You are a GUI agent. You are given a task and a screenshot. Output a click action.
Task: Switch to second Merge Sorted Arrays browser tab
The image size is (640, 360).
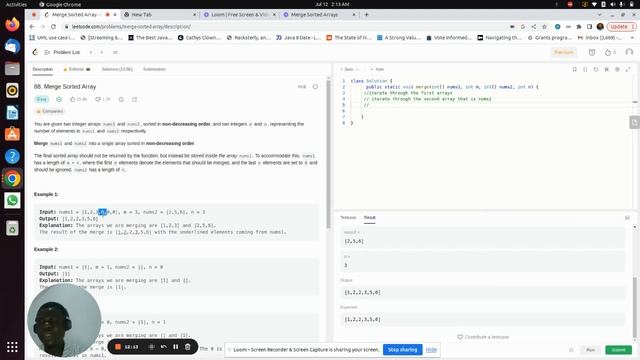point(319,14)
